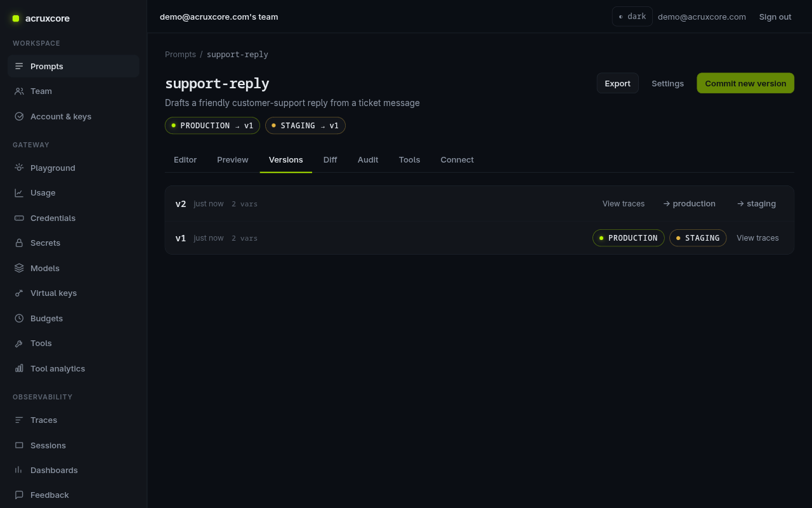812x508 pixels.
Task: Click the Feedback speech bubble icon
Action: point(19,495)
